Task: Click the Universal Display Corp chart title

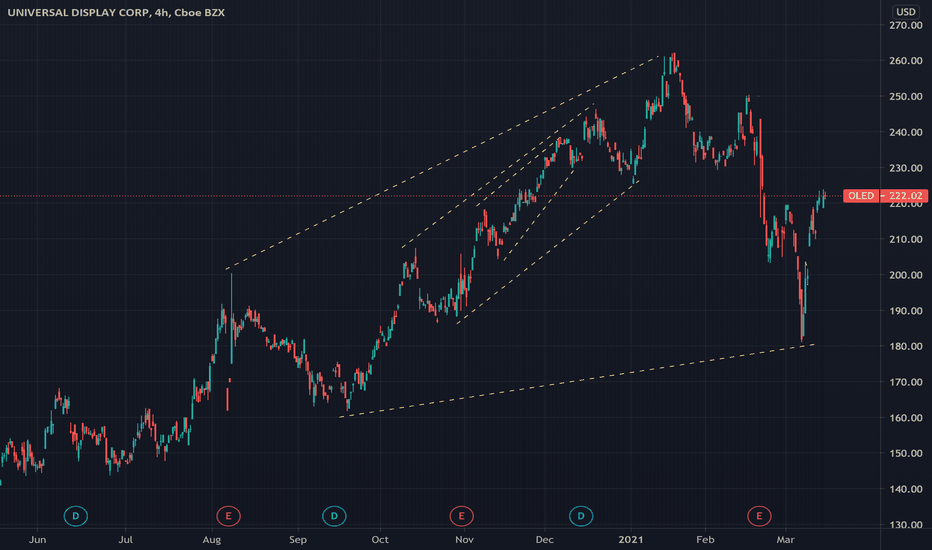Action: pyautogui.click(x=116, y=12)
